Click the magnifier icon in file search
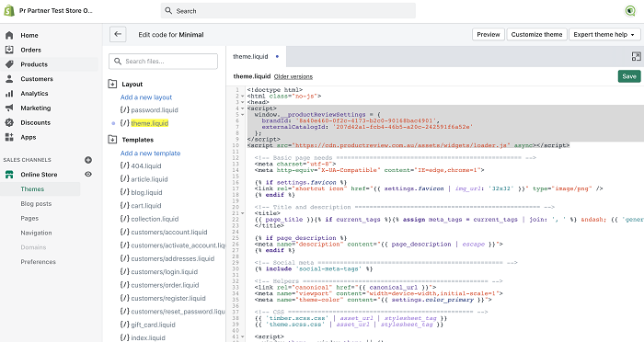 coord(118,62)
